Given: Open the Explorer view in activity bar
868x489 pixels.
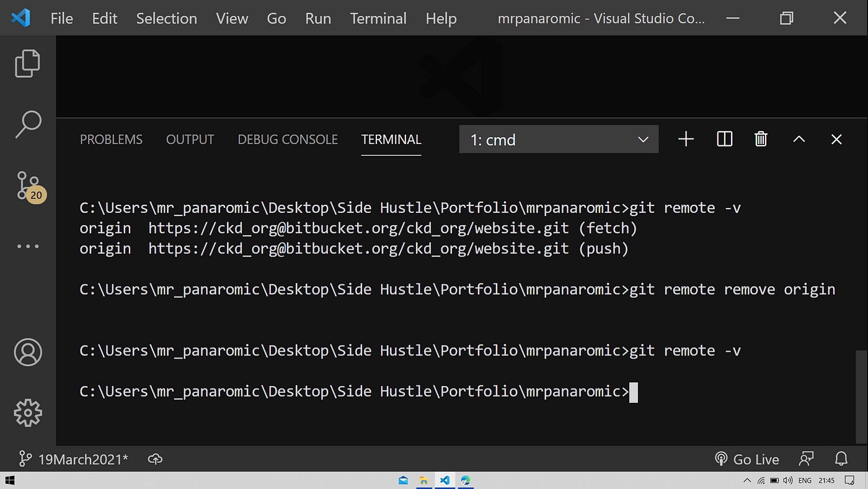Looking at the screenshot, I should coord(27,63).
